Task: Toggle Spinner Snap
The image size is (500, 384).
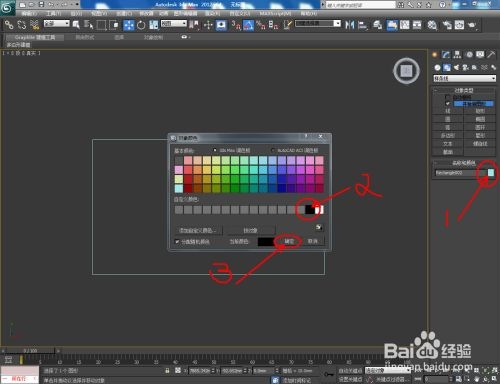Action: pos(273,25)
